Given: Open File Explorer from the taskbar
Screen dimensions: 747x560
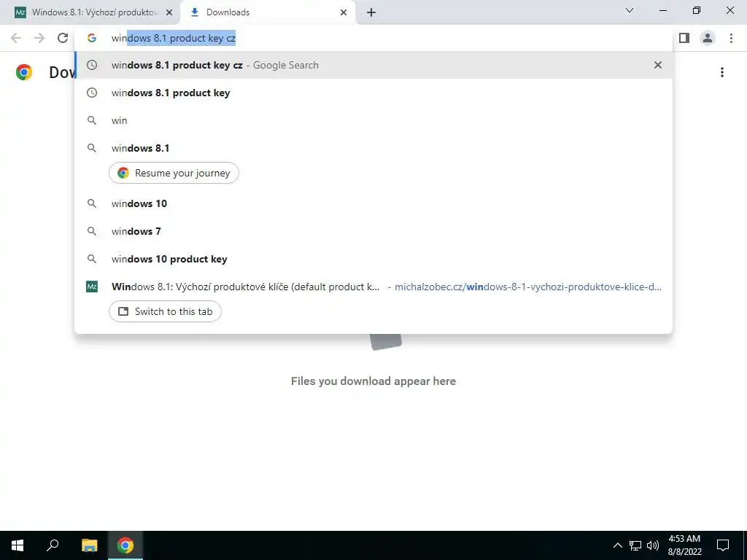Looking at the screenshot, I should tap(89, 545).
